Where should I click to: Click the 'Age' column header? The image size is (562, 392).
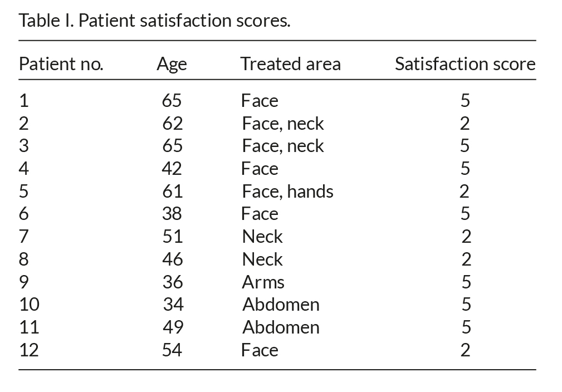pos(172,64)
